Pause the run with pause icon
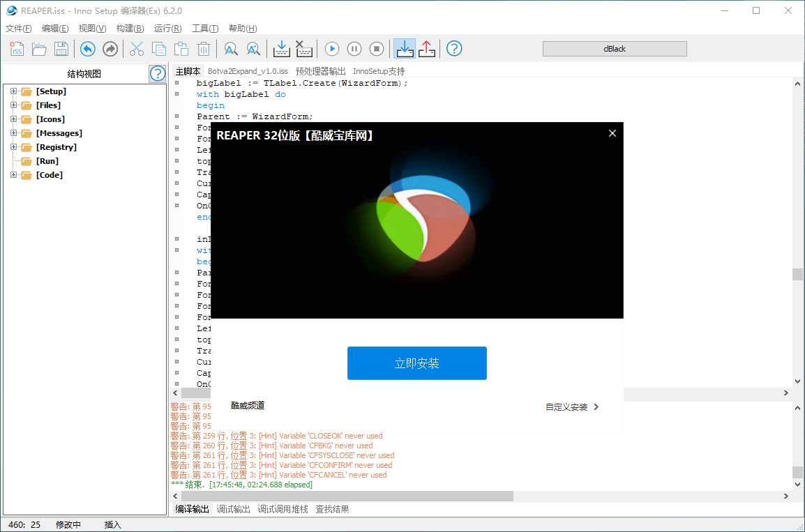The height and width of the screenshot is (532, 805). (x=354, y=49)
